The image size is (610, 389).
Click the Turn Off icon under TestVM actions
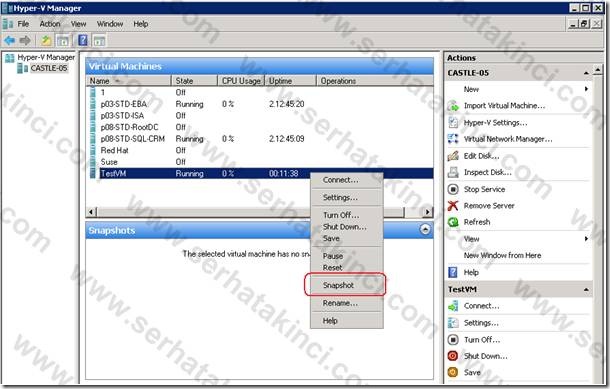(x=453, y=340)
